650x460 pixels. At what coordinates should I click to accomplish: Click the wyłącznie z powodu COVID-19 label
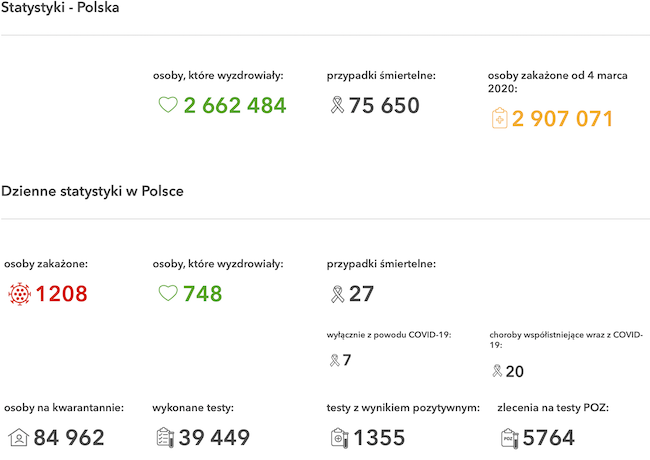[x=389, y=335]
